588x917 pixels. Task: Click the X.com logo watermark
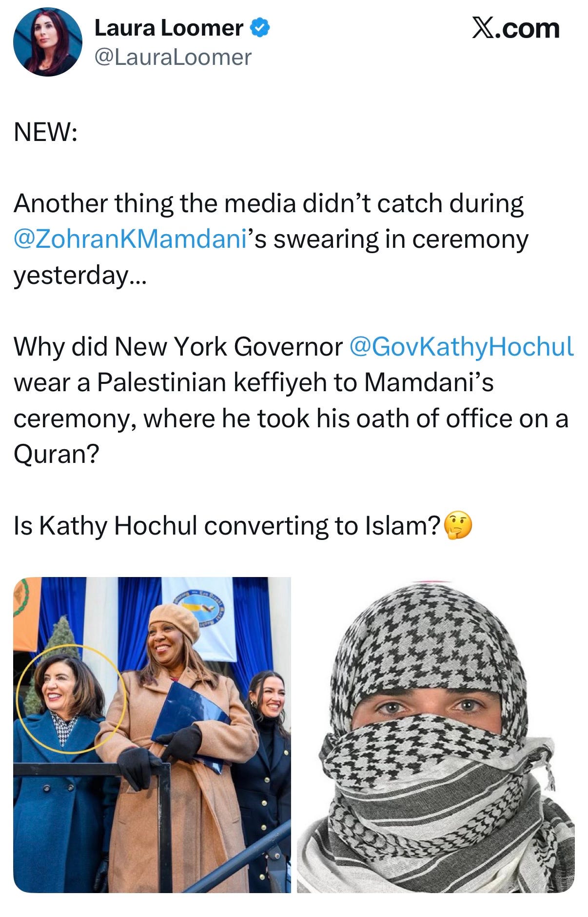point(516,28)
